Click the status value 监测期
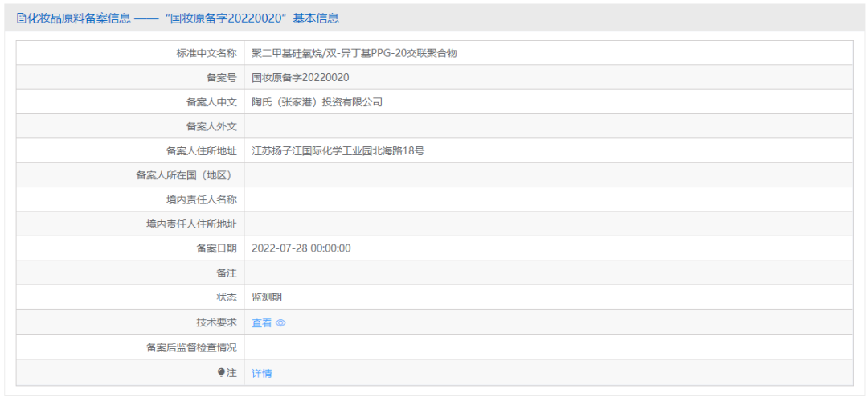 [267, 297]
